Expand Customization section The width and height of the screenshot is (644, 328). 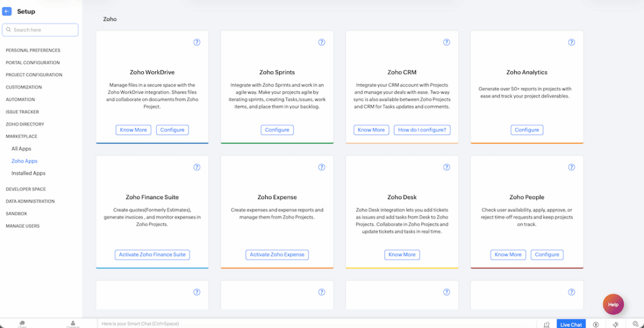tap(24, 88)
